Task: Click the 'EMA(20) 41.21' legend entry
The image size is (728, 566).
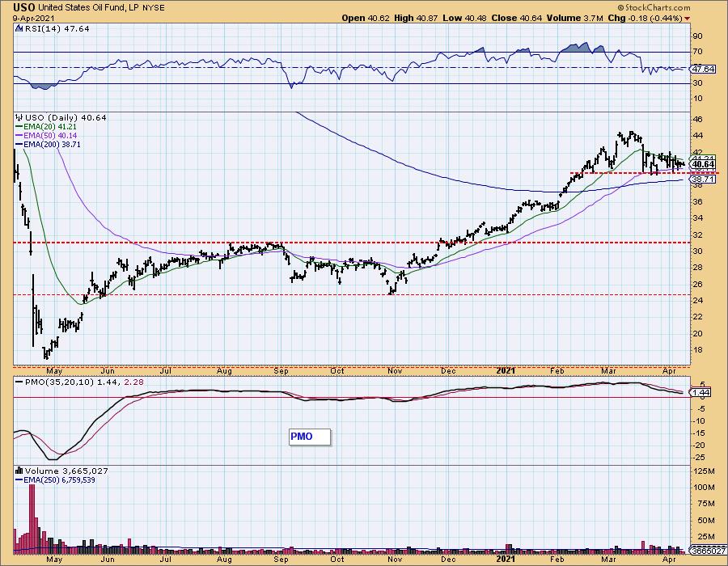Action: tap(51, 126)
